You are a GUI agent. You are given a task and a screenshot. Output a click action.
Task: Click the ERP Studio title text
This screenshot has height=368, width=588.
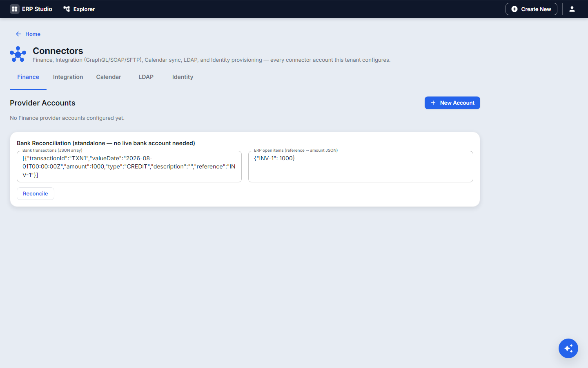pos(37,9)
